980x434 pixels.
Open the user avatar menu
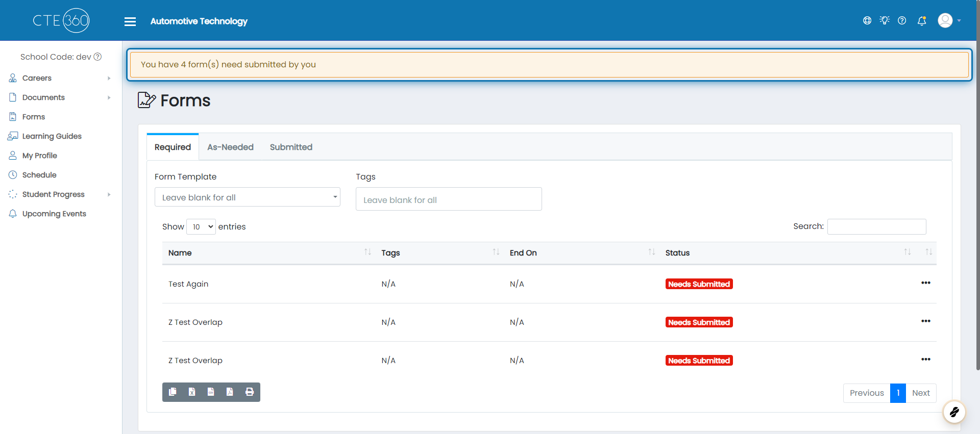click(945, 20)
